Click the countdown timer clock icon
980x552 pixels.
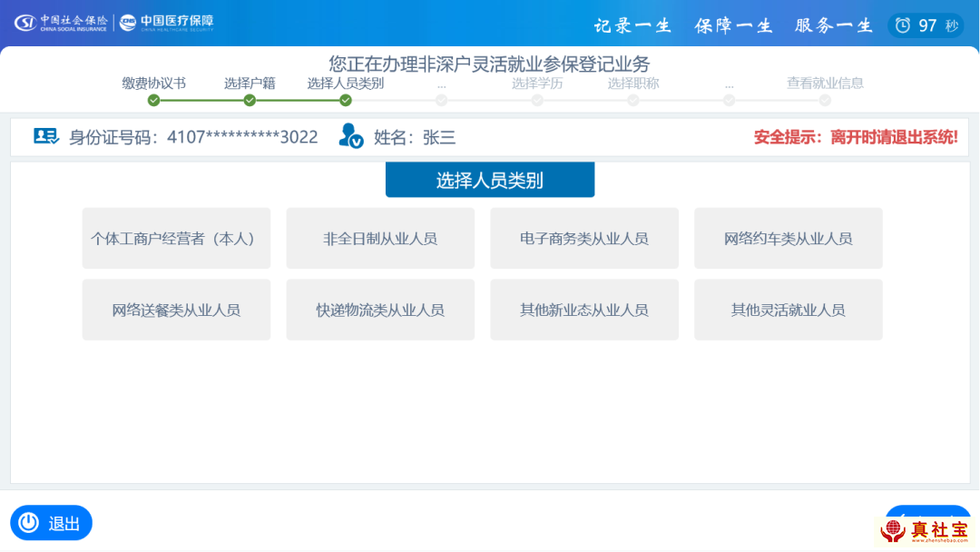902,25
